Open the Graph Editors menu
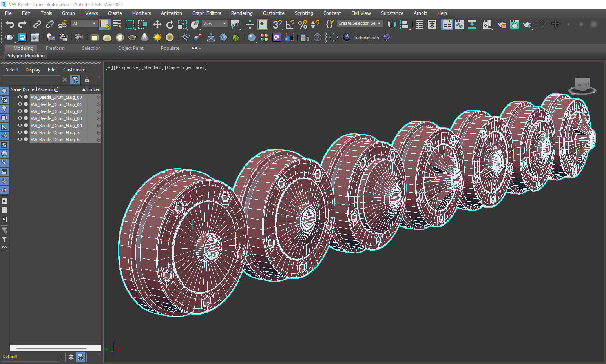 (206, 13)
